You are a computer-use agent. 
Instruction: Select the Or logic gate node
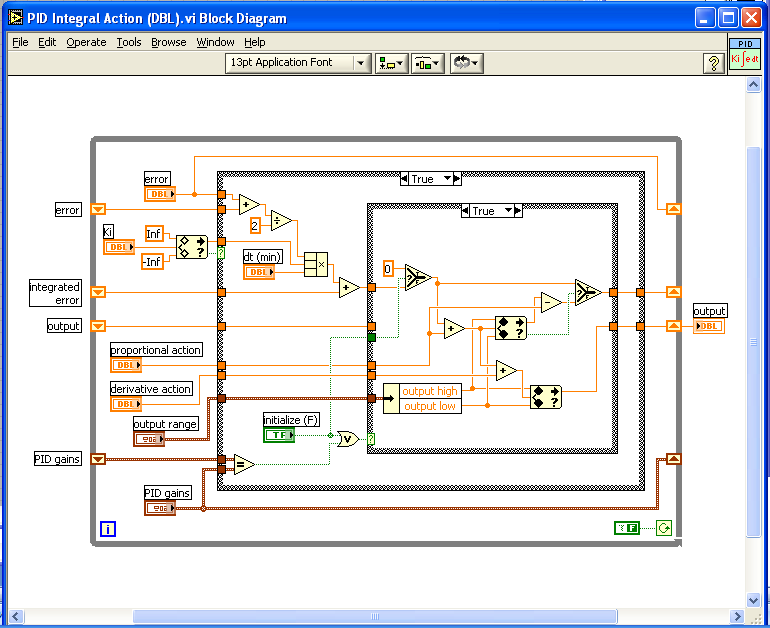pos(348,438)
